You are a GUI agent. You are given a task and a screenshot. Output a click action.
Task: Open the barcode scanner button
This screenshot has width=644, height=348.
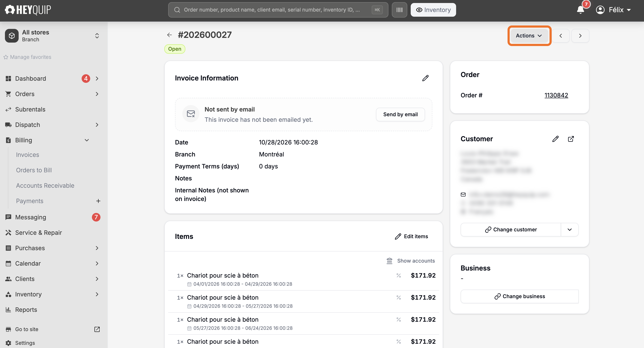[x=399, y=10]
